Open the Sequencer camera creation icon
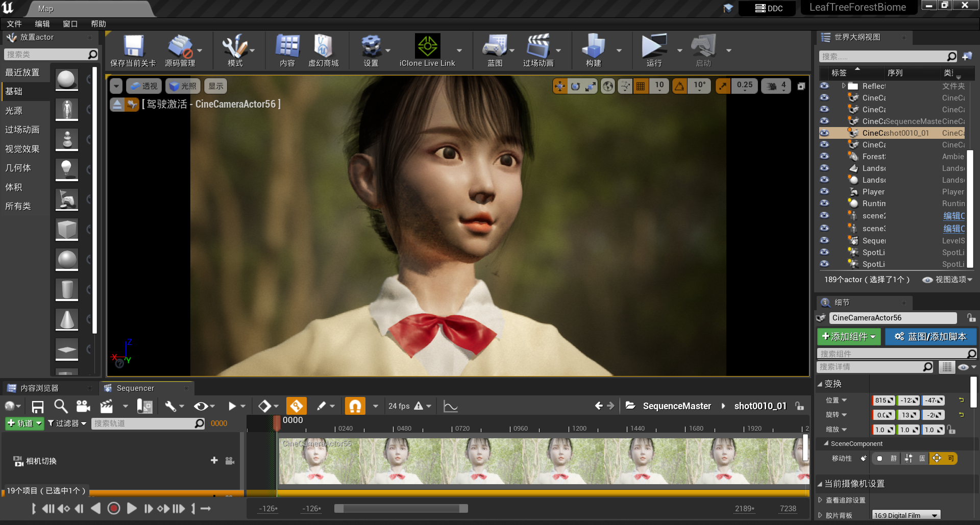The image size is (980, 525). pyautogui.click(x=83, y=406)
